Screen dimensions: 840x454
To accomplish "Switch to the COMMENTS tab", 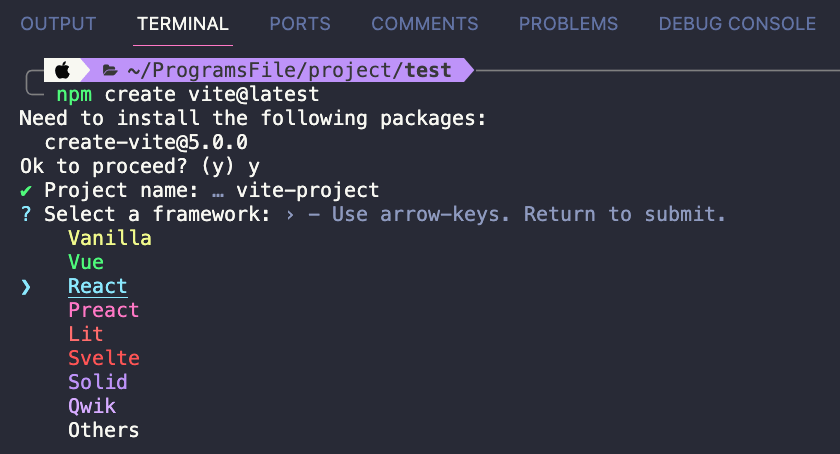I will click(425, 24).
